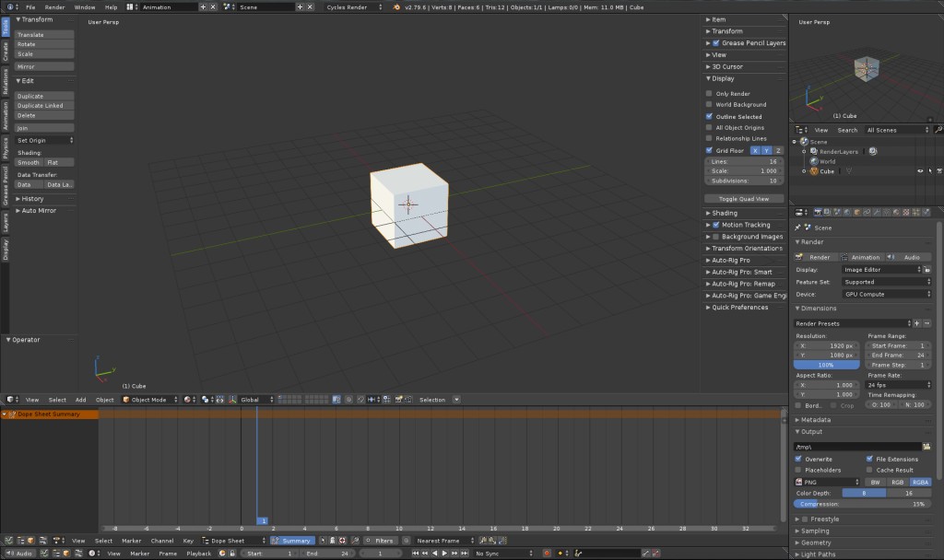Toggle Outline Selected in Display panel
944x560 pixels.
[710, 116]
